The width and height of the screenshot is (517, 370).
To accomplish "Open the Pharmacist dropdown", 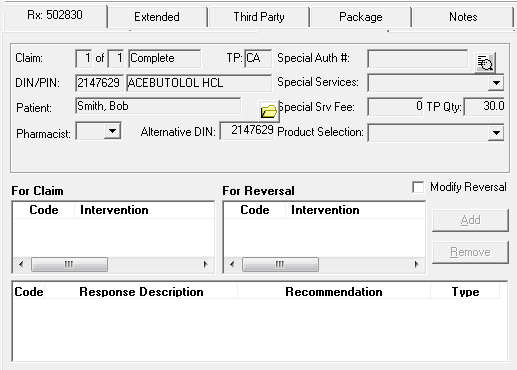I will [x=113, y=131].
